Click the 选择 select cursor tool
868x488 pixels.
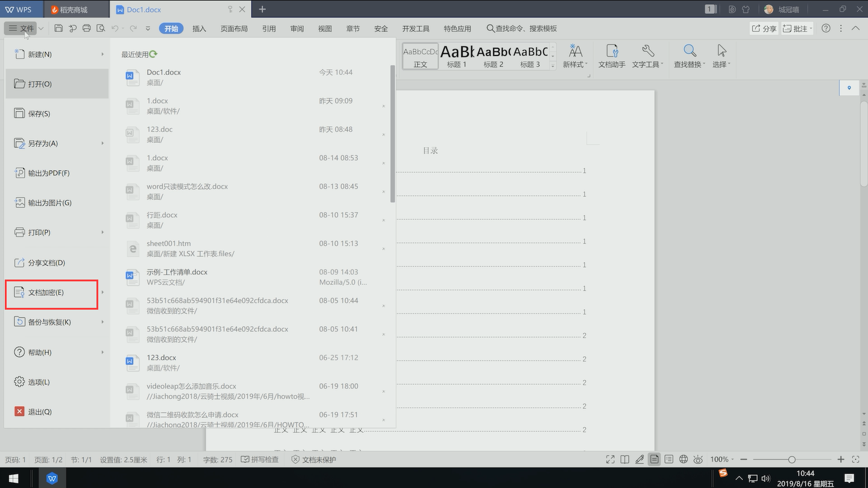point(721,56)
